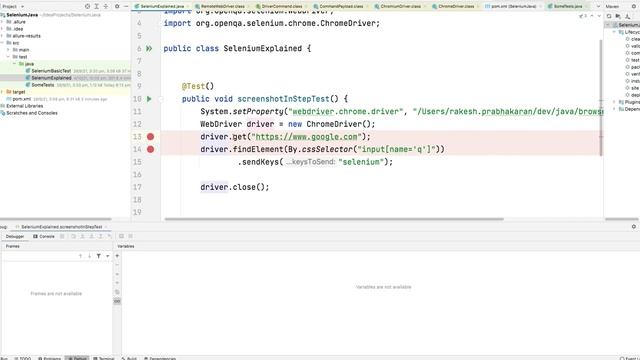
Task: Click the Frames filter funnel icon
Action: click(99, 256)
